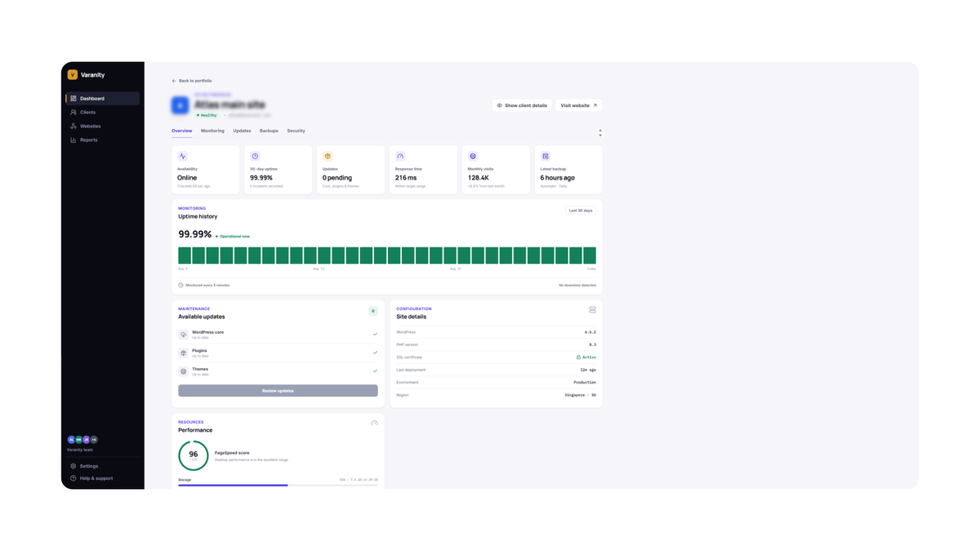This screenshot has width=980, height=551.
Task: Click the '12m ago' last deployment value
Action: tap(588, 370)
